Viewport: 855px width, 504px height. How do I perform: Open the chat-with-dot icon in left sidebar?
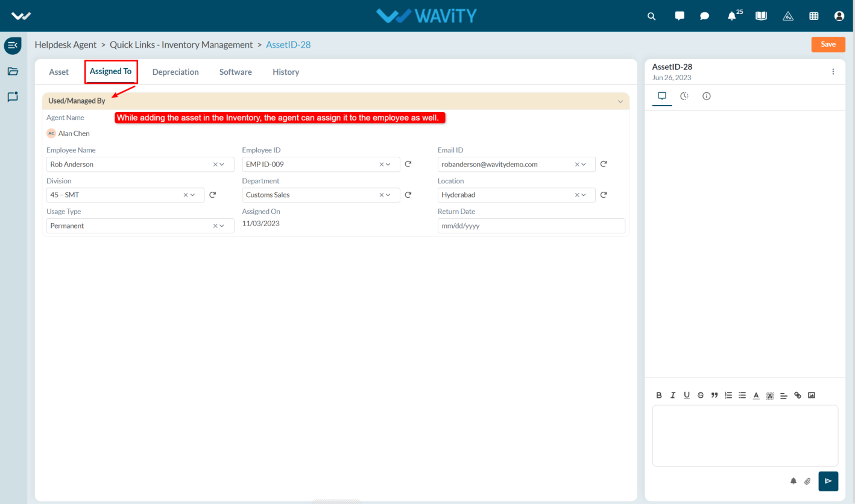click(x=13, y=96)
